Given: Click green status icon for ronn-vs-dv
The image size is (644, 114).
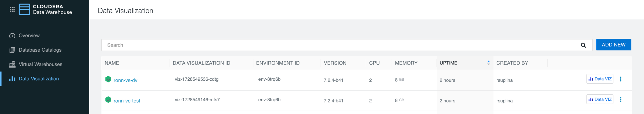Looking at the screenshot, I should (x=108, y=79).
